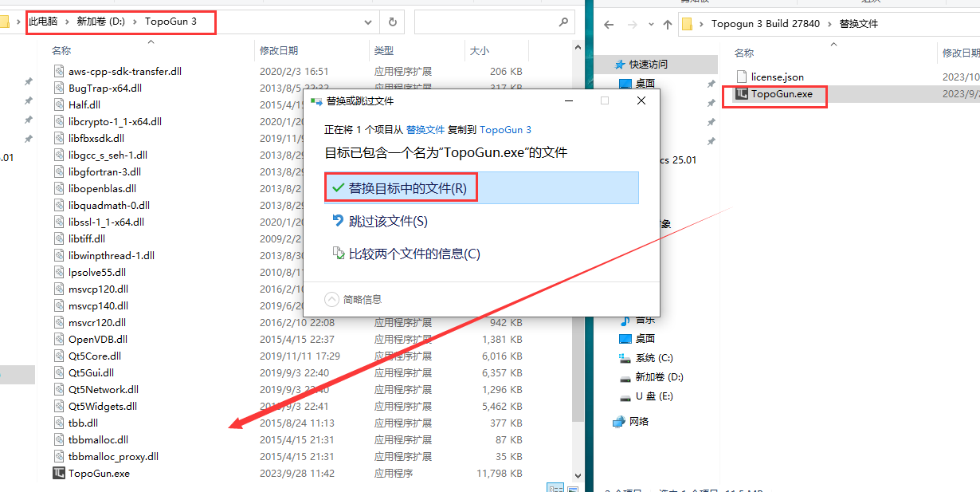The image size is (980, 492).
Task: Expand chevron after Topogun 3 Build 27840 breadcrumb
Action: coord(829,24)
